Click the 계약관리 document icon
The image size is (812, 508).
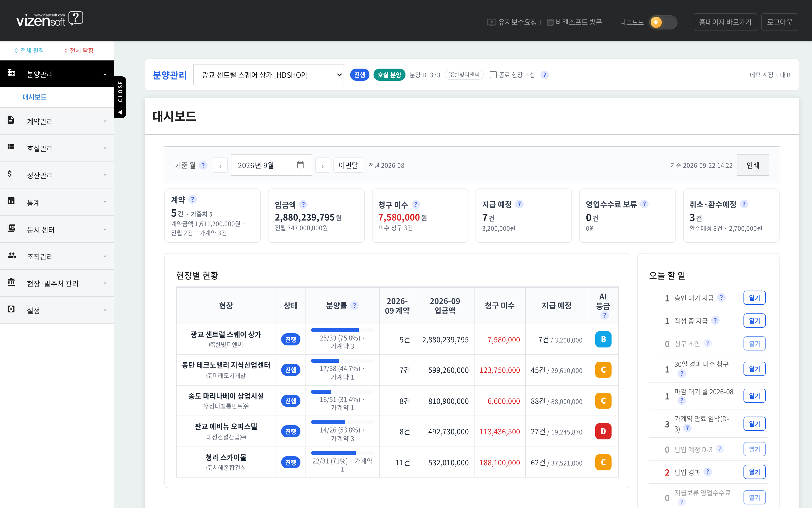(x=11, y=120)
